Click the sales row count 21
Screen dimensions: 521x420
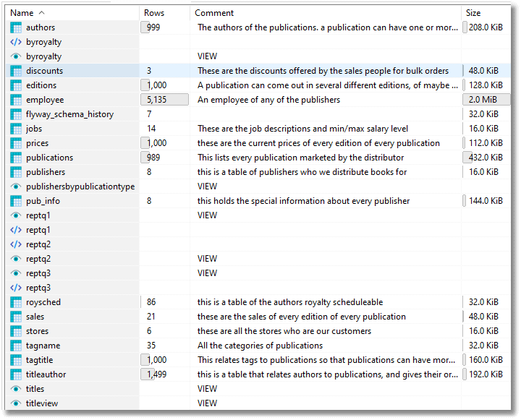point(151,317)
